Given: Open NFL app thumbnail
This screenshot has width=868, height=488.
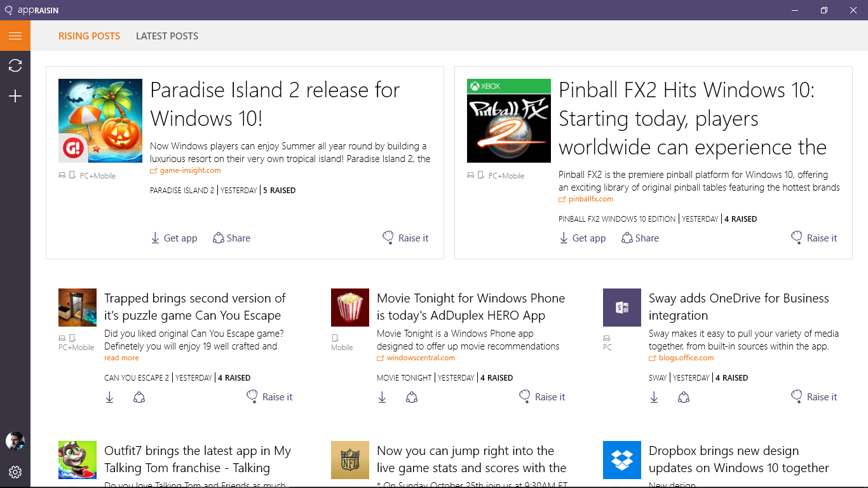Looking at the screenshot, I should 350,460.
